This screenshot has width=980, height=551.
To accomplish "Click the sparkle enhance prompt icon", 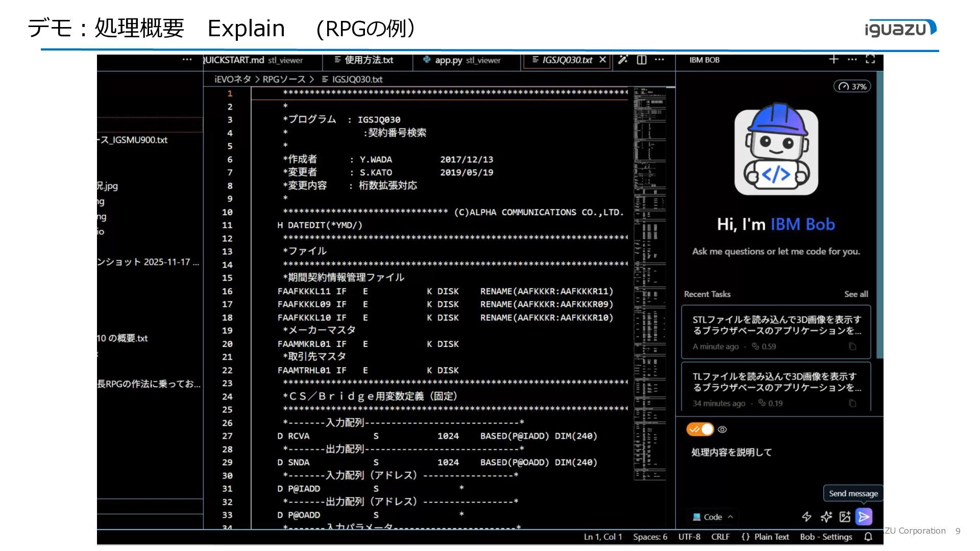I will tap(826, 517).
